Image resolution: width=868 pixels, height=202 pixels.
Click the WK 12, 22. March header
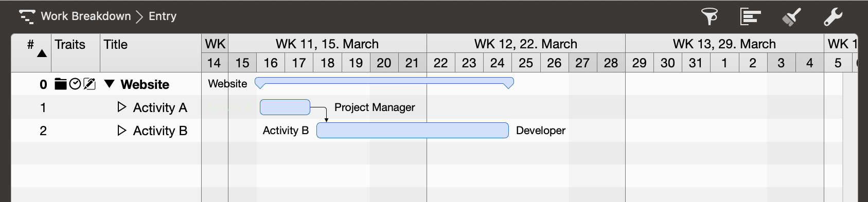coord(526,44)
